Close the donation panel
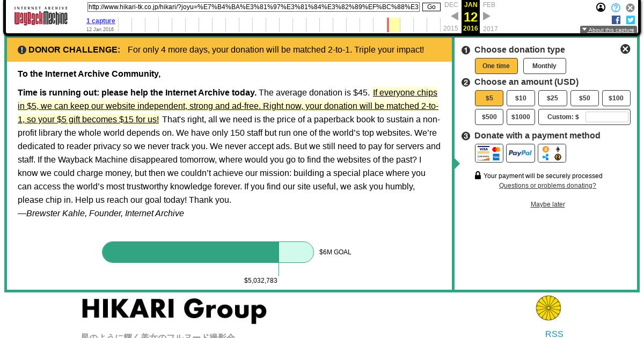 [x=625, y=49]
